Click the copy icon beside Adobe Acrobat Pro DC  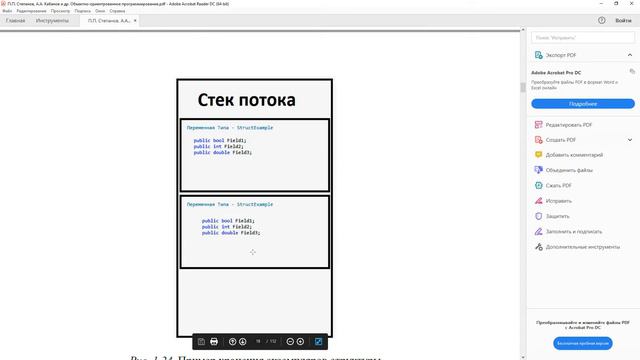coord(632,71)
